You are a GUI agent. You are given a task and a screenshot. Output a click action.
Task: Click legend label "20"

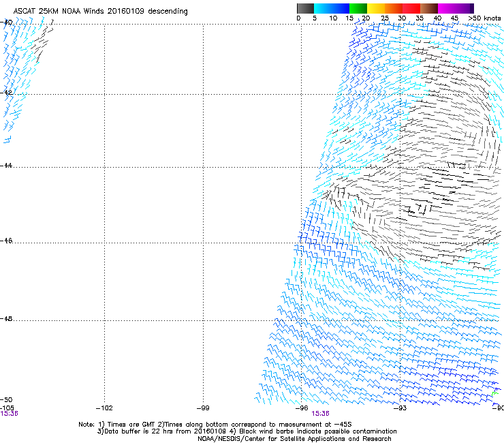click(x=366, y=18)
